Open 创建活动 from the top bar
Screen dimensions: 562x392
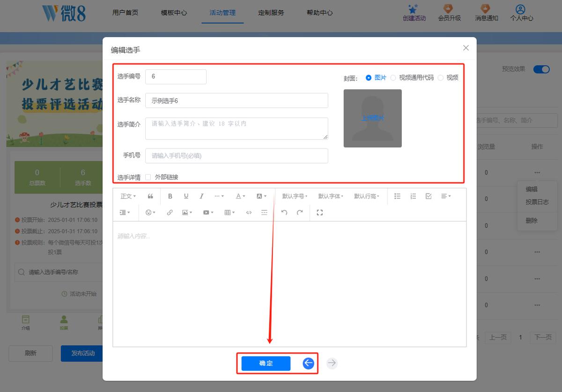tap(414, 13)
